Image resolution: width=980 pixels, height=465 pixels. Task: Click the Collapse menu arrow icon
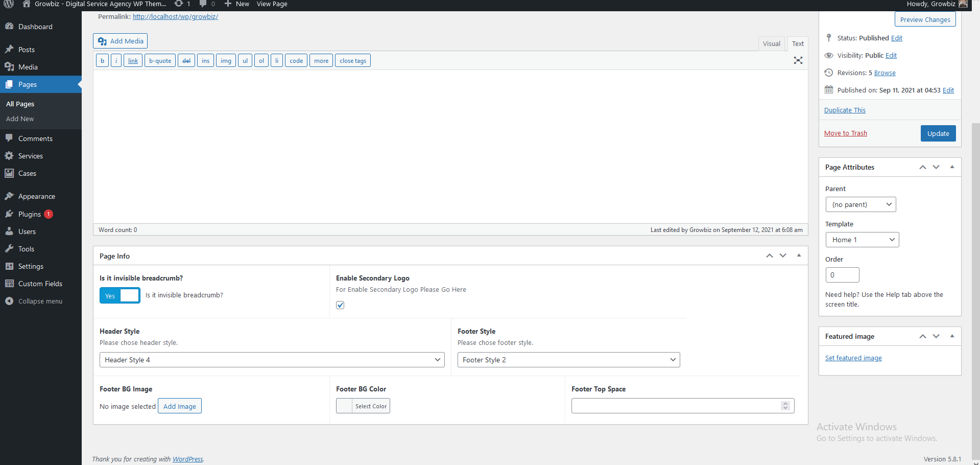point(9,301)
